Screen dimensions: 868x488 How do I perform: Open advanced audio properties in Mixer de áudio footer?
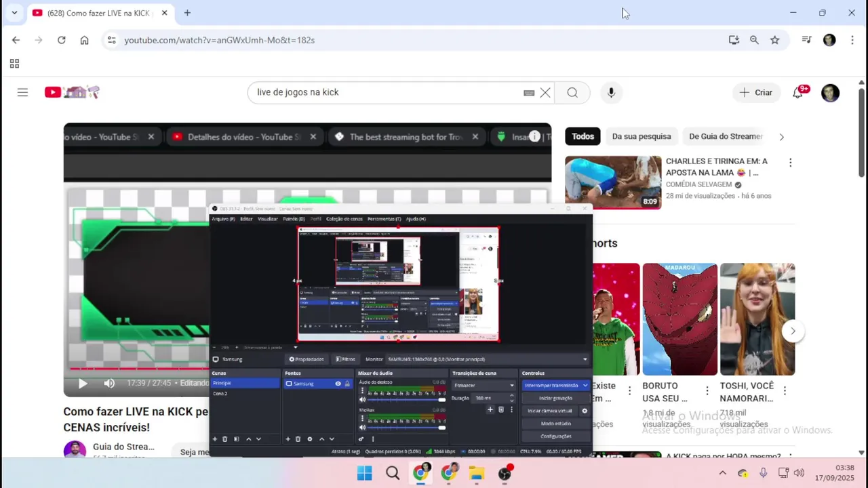click(x=361, y=439)
